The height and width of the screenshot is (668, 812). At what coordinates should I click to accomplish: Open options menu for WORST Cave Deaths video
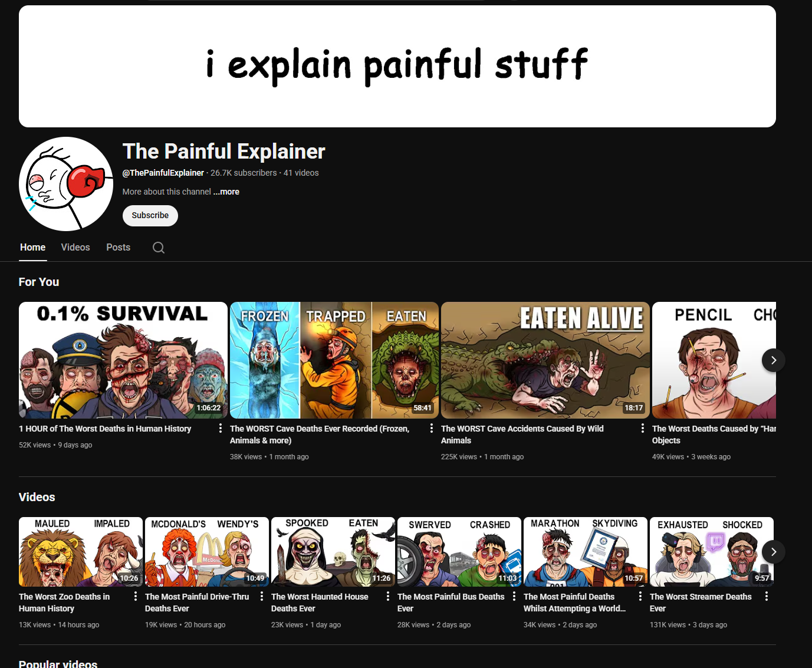432,429
